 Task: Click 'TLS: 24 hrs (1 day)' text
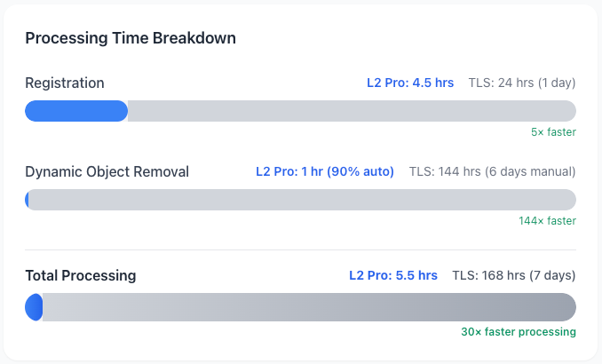pos(522,83)
